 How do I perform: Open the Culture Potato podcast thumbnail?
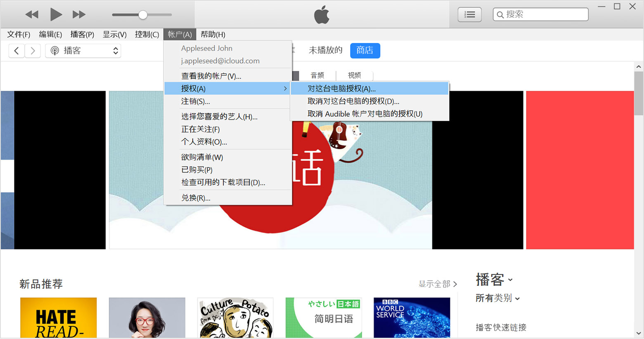(x=235, y=318)
